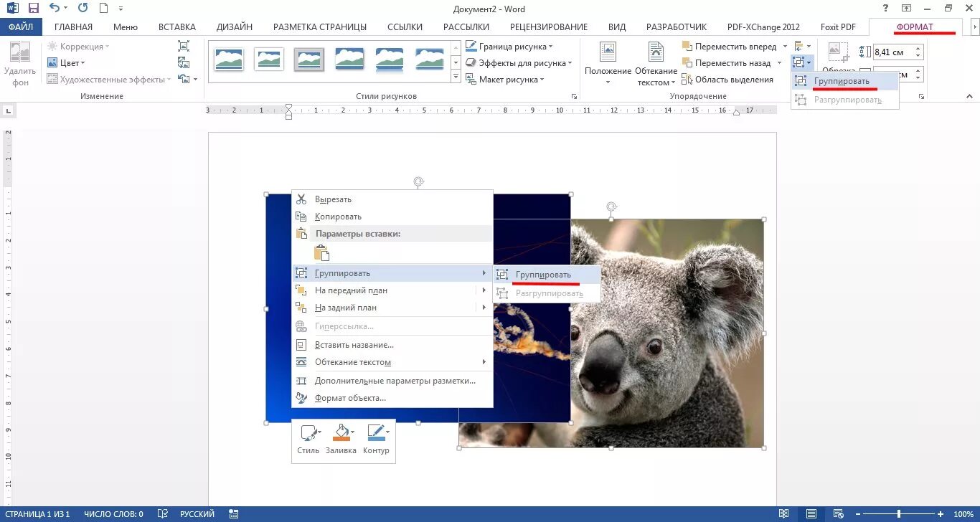Click the tab selector left of ruler
Screen dimensions: 980x522
(9, 111)
